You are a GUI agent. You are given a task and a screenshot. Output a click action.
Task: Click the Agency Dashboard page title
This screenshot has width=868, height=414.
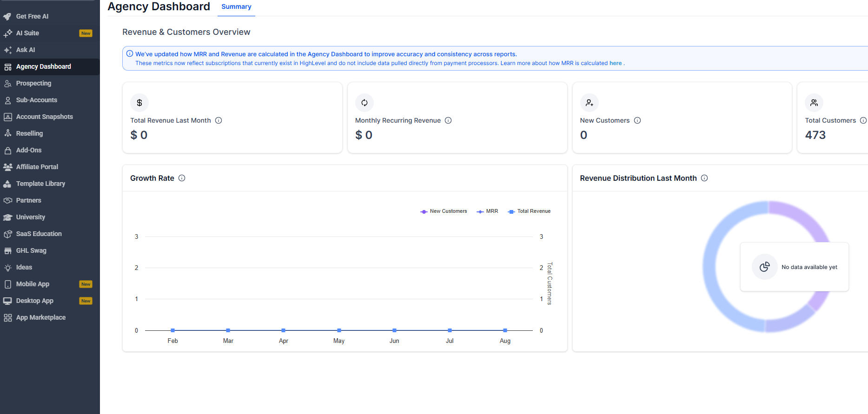pos(159,7)
